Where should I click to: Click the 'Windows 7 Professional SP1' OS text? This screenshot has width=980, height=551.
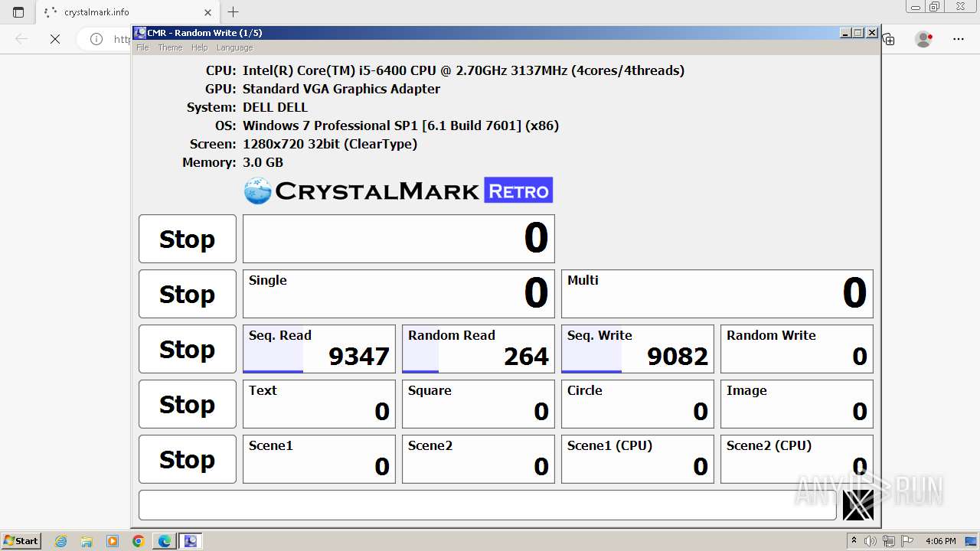point(400,126)
